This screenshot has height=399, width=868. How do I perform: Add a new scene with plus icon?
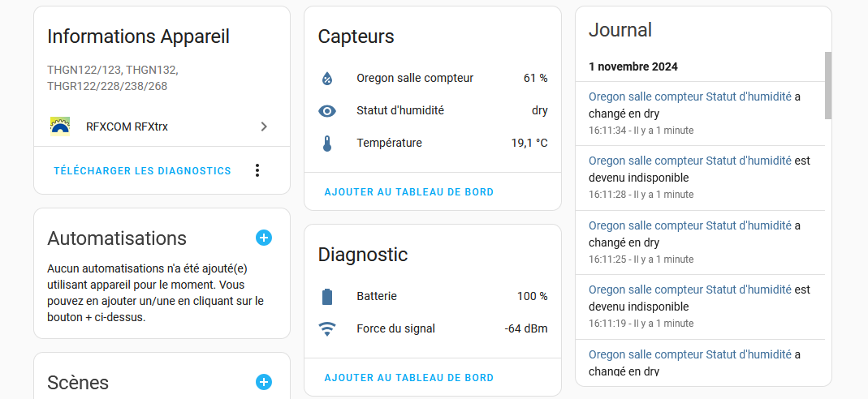264,382
